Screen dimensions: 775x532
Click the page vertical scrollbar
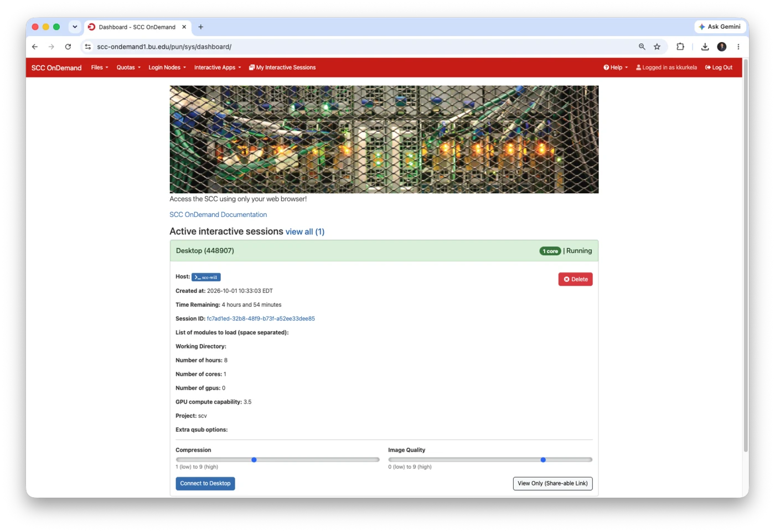pos(746,255)
